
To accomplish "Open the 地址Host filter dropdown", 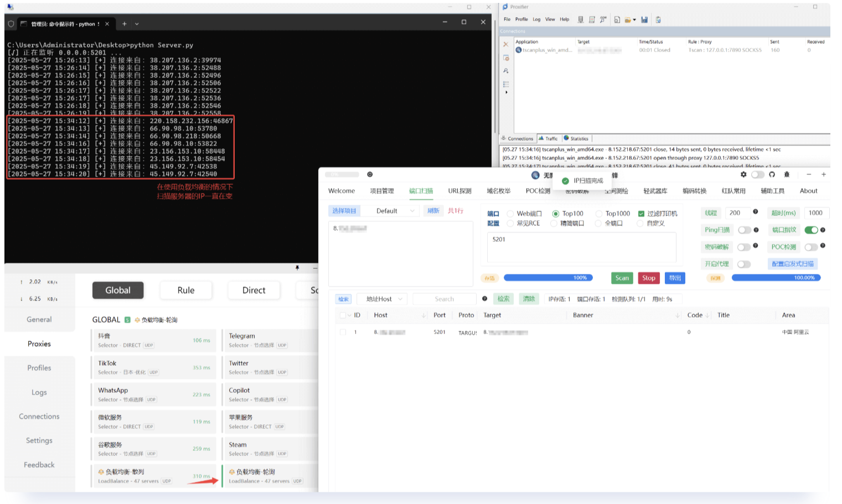I will pyautogui.click(x=383, y=299).
